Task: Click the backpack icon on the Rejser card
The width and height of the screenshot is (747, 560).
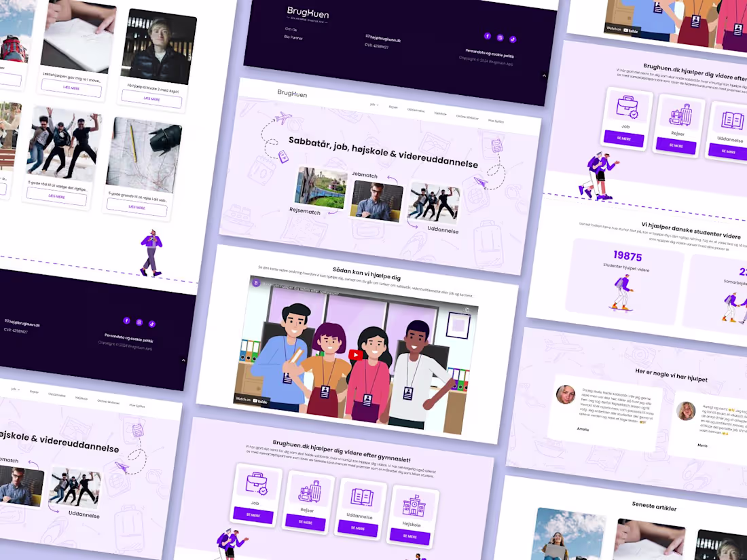Action: click(x=310, y=491)
